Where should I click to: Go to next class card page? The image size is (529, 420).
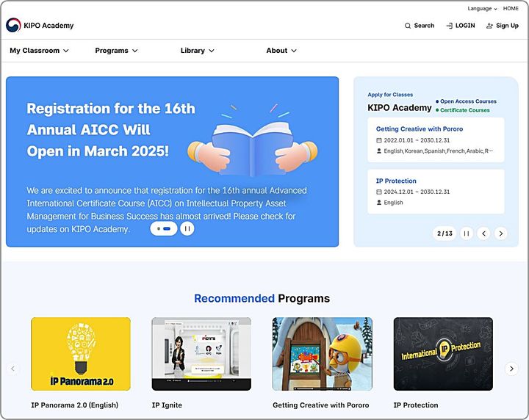[501, 233]
